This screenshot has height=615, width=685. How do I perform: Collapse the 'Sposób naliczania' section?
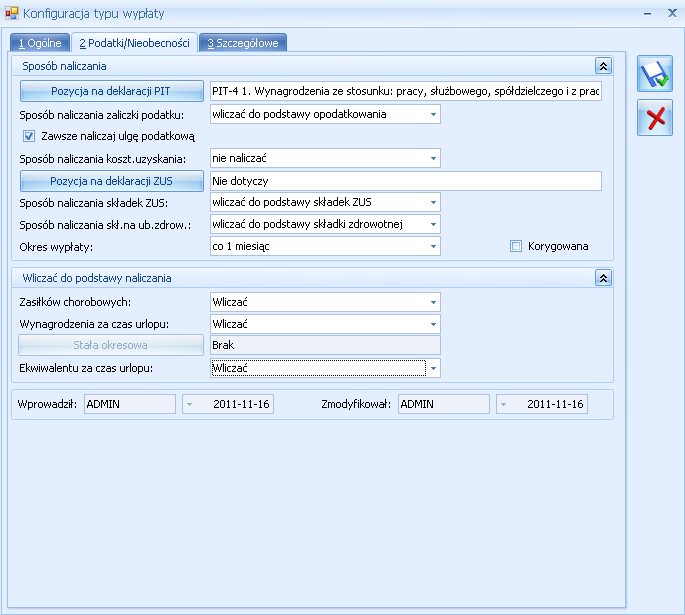click(x=603, y=66)
